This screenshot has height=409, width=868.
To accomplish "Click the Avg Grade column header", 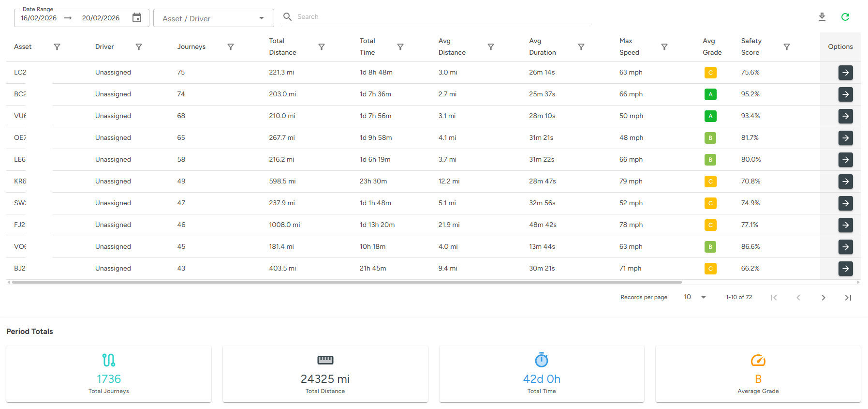I will [712, 47].
